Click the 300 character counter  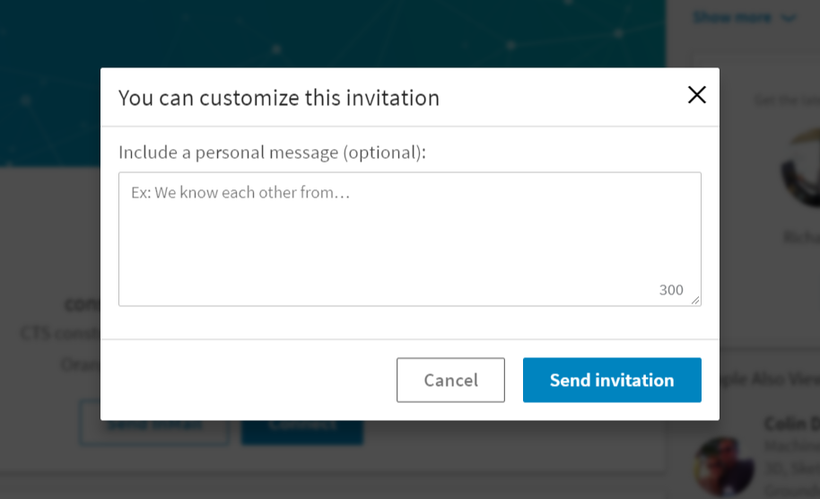coord(671,290)
